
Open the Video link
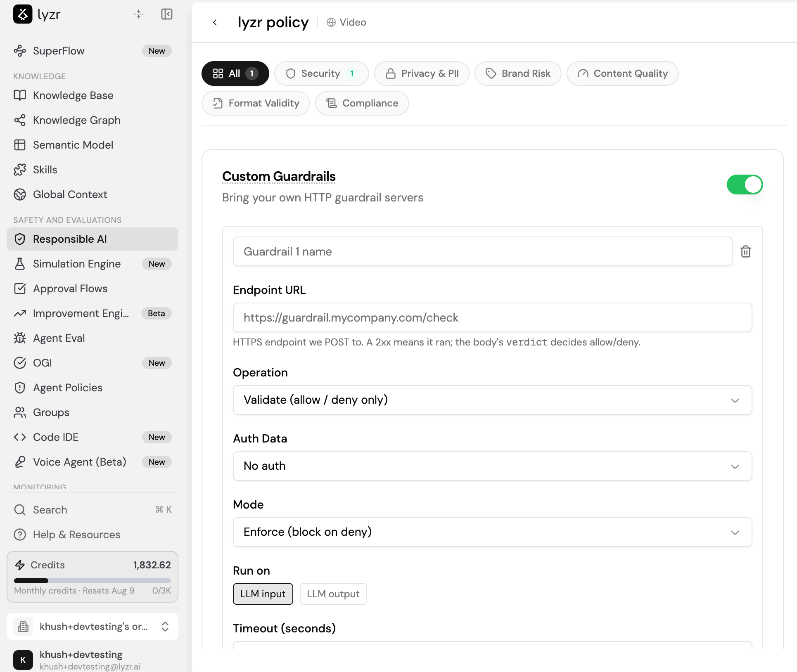coord(346,22)
